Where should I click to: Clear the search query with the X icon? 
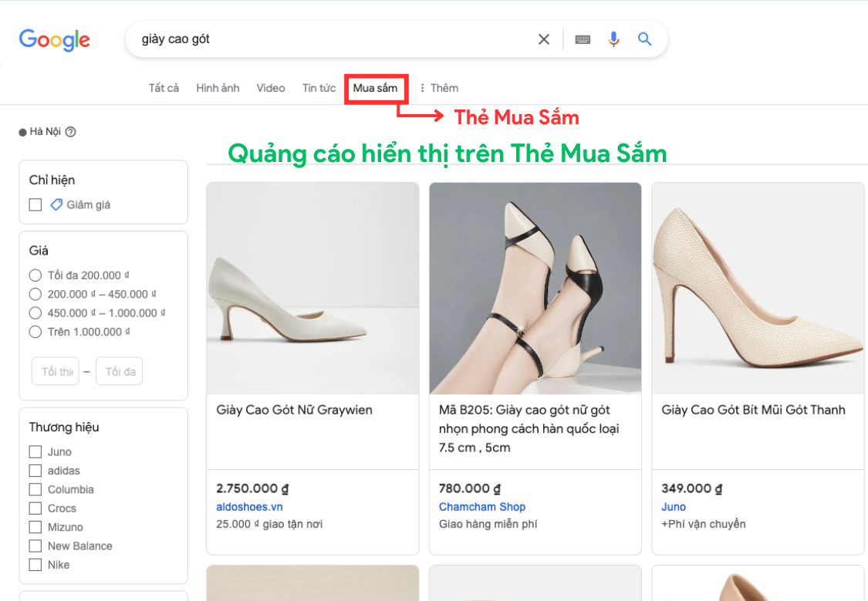pos(543,39)
